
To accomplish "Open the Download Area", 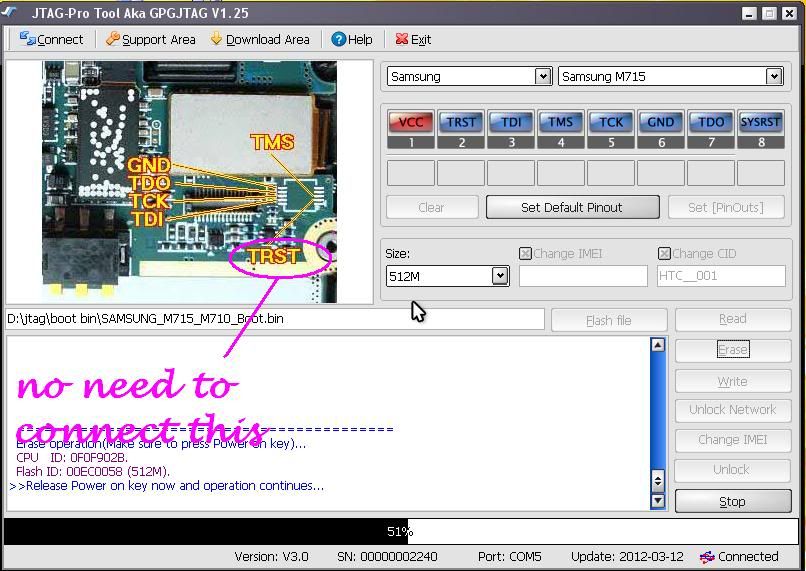I will click(260, 40).
